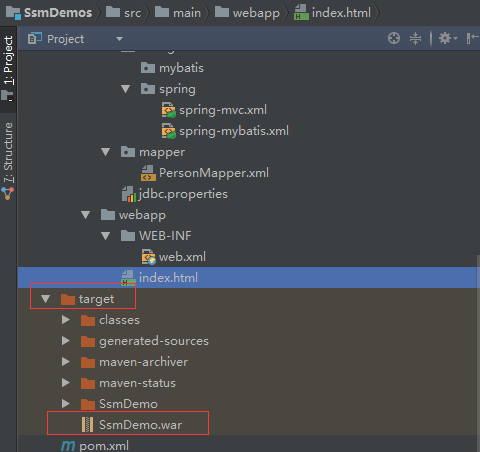Click the spring-mybatis.xml file icon

(x=169, y=131)
